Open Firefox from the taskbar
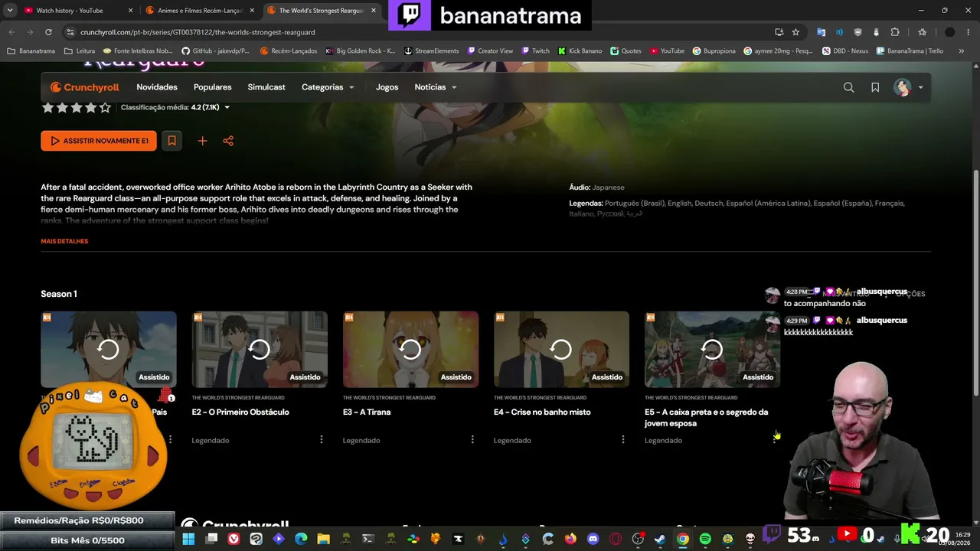 click(x=570, y=539)
